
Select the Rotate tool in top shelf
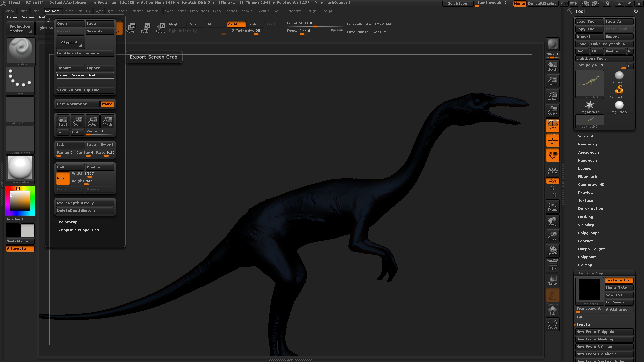tap(160, 28)
